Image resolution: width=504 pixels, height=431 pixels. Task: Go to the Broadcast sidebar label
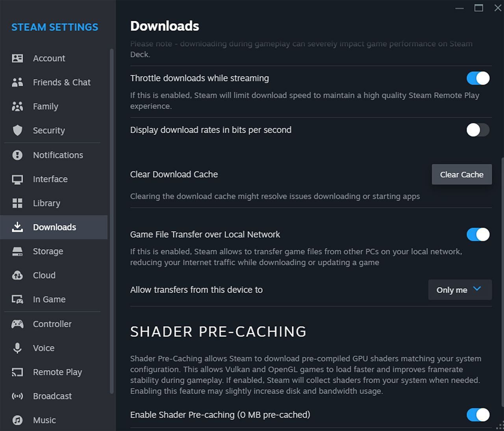pos(52,396)
